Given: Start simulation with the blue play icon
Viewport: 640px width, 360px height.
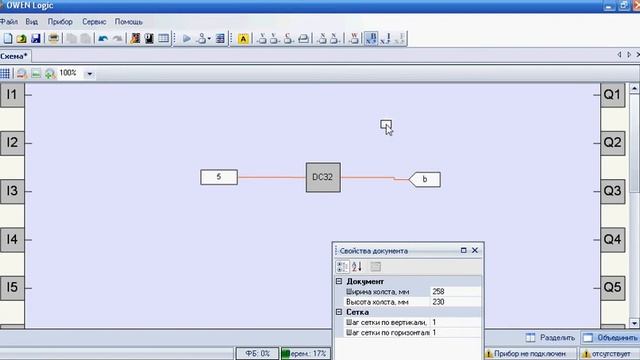Looking at the screenshot, I should click(x=187, y=38).
